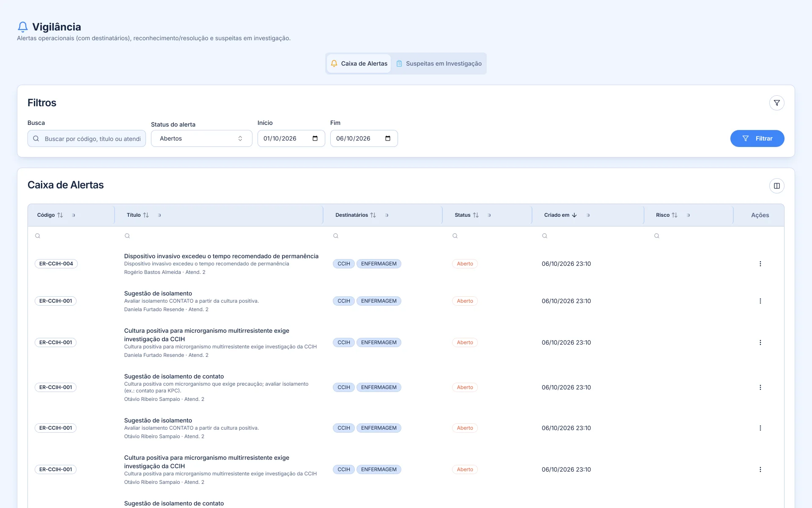
Task: Open filter menu icon next to Código
Action: pos(73,215)
